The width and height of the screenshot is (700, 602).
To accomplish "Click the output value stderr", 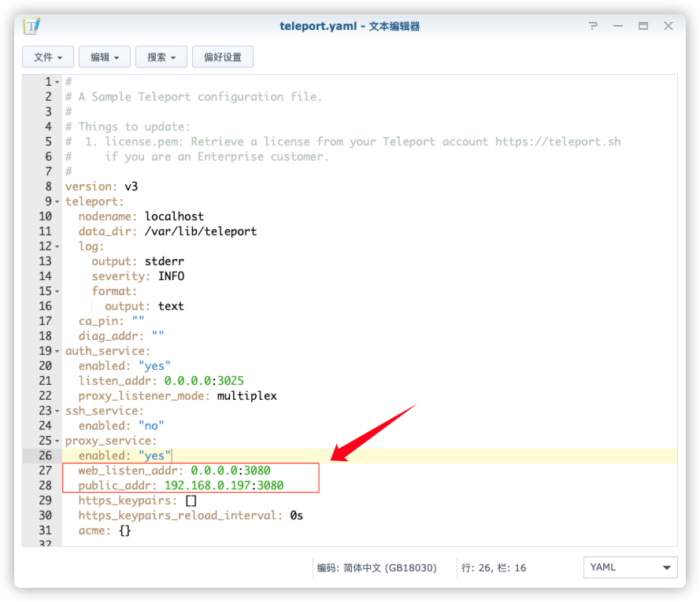I will pyautogui.click(x=165, y=261).
